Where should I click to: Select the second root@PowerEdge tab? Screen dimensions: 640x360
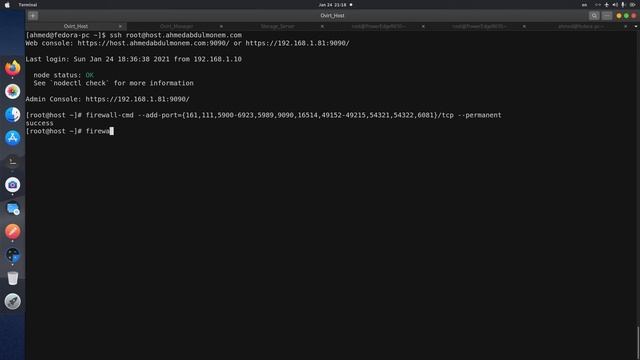[x=479, y=26]
